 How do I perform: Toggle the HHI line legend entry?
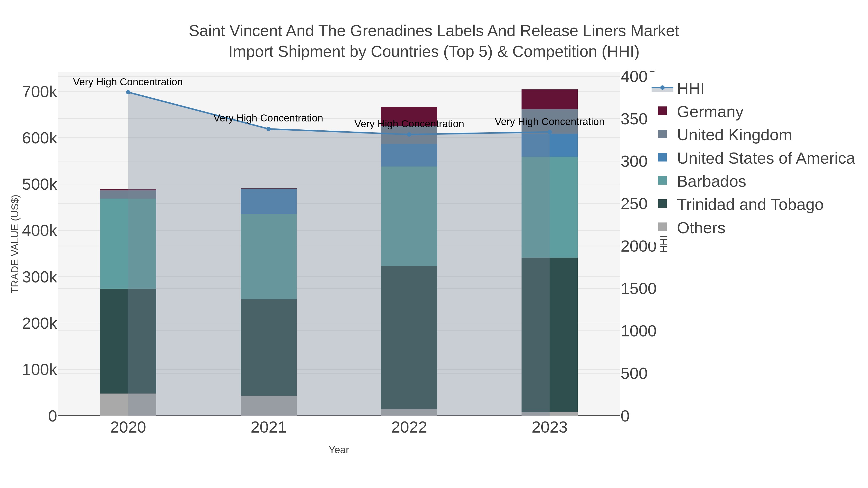(678, 89)
